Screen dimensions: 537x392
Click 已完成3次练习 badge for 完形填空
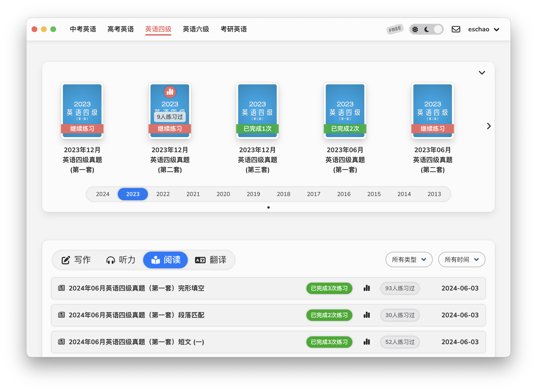(x=329, y=288)
